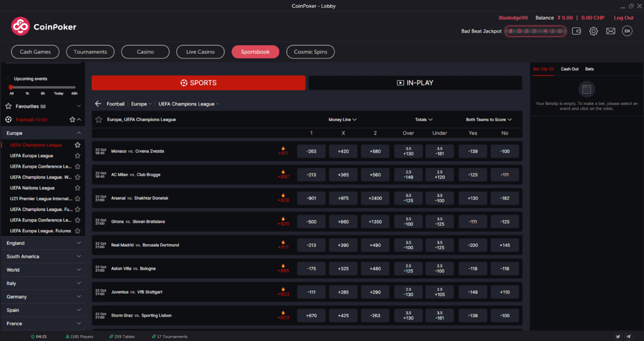Open the Live Casino tab
The width and height of the screenshot is (644, 341).
201,51
